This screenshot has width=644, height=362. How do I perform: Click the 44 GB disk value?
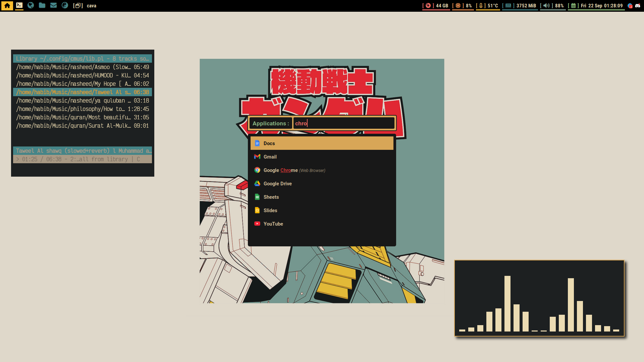pyautogui.click(x=442, y=6)
